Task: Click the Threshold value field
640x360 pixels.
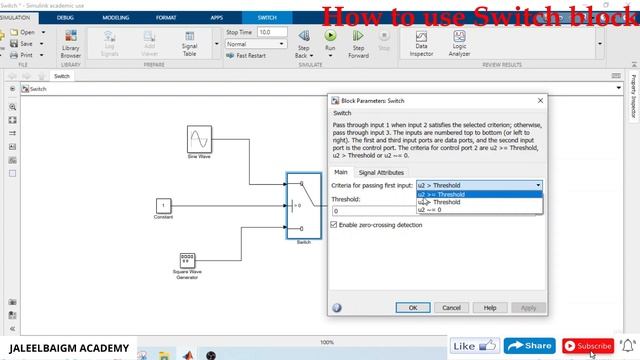Action: tap(375, 211)
